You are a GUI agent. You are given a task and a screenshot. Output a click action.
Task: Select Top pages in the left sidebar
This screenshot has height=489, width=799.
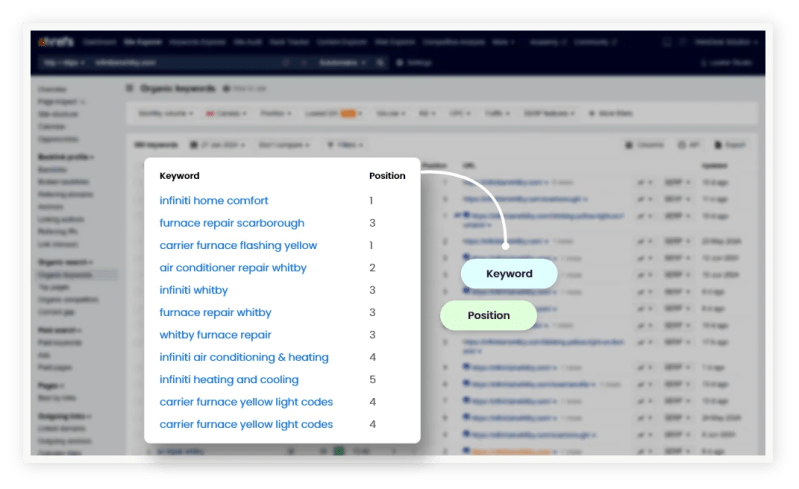[54, 287]
